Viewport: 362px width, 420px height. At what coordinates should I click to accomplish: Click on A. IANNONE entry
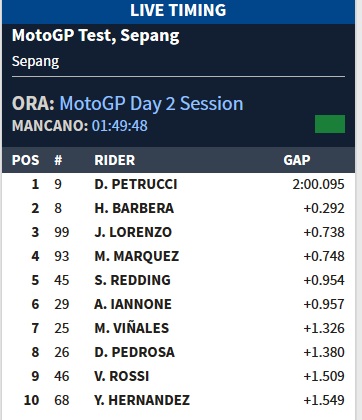(x=133, y=304)
